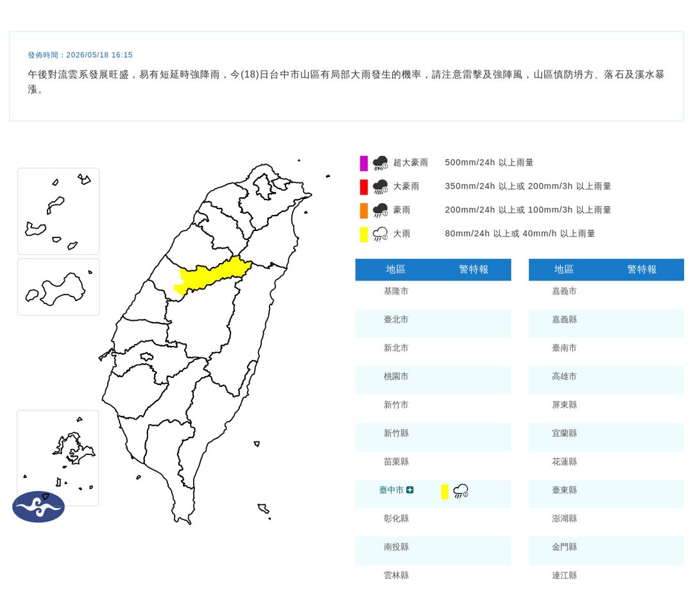Click the left table 地區 column header

[x=395, y=269]
